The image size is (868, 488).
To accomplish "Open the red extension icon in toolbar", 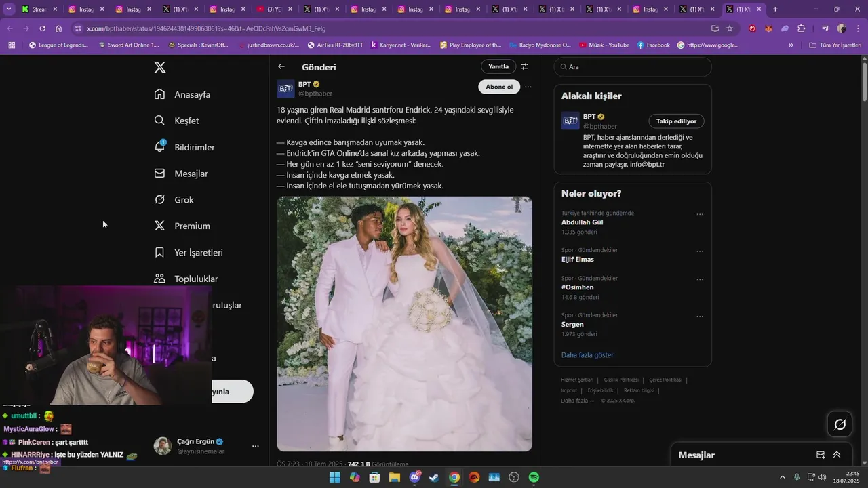I will coord(752,28).
